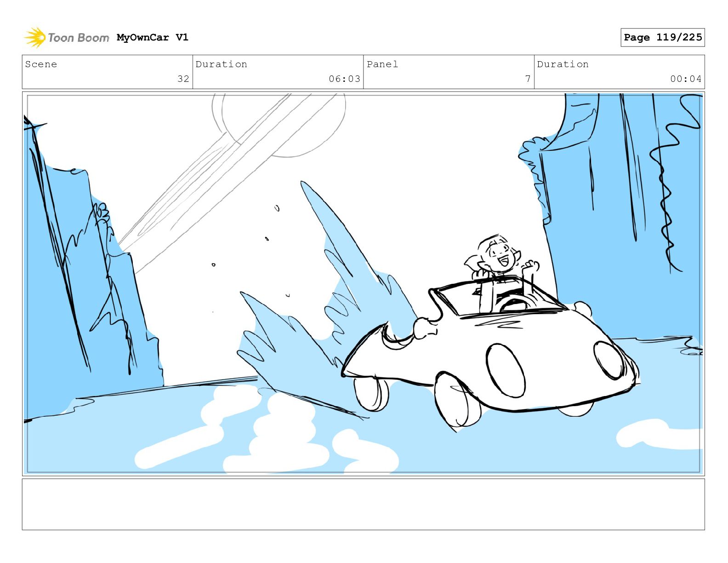
Task: Click the planet sketch in the sky
Action: click(x=279, y=123)
